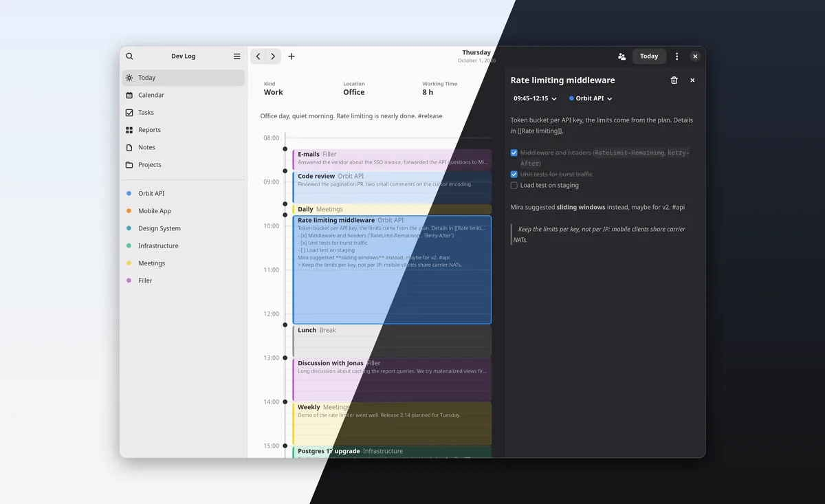Click the Tasks checkbox icon in sidebar
This screenshot has height=504, width=825.
point(129,113)
